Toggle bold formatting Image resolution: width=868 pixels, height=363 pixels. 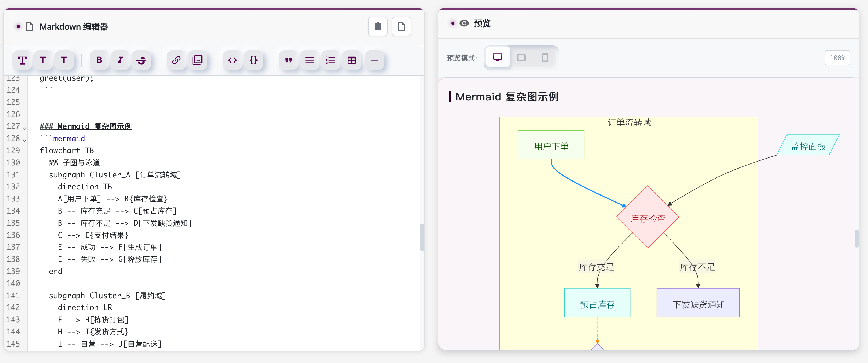pyautogui.click(x=99, y=60)
